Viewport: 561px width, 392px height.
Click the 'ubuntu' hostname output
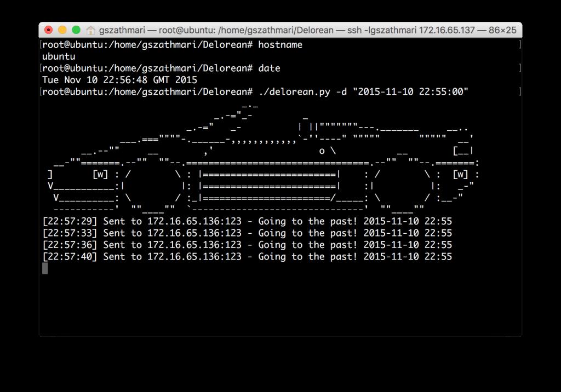click(59, 56)
